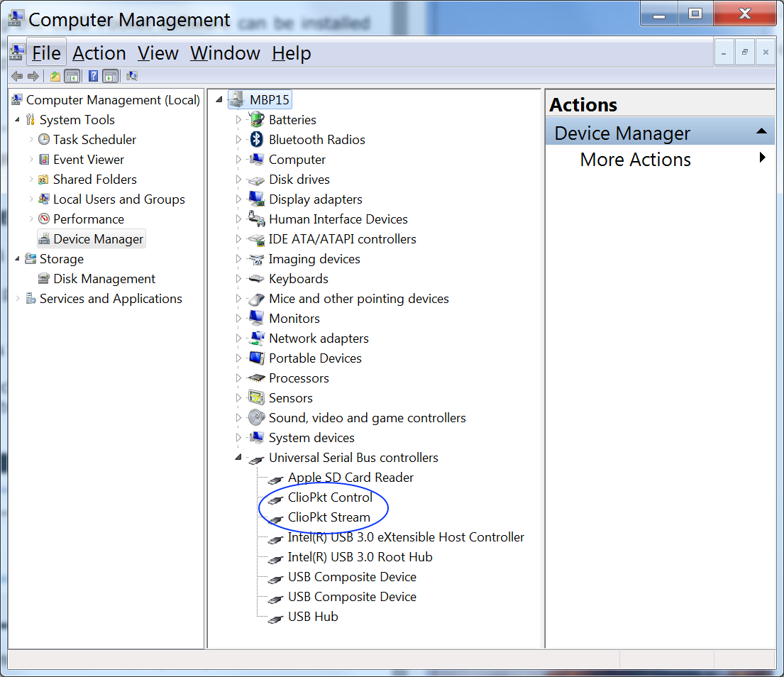Screen dimensions: 784x677
Task: Click the Shared Folders icon
Action: (x=44, y=180)
